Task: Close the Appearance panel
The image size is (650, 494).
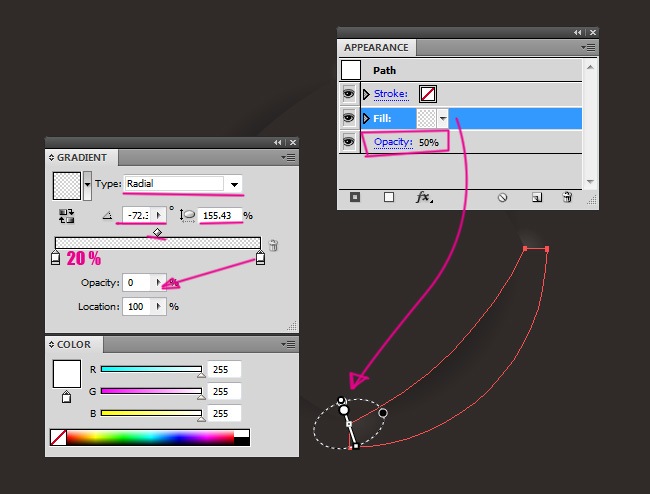Action: [593, 32]
